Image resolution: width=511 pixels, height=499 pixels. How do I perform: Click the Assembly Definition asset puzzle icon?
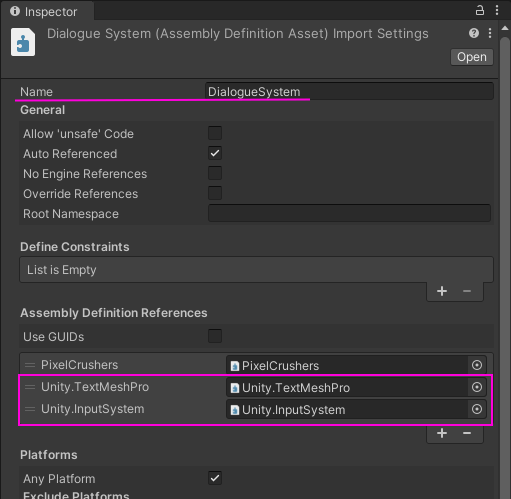pos(23,42)
